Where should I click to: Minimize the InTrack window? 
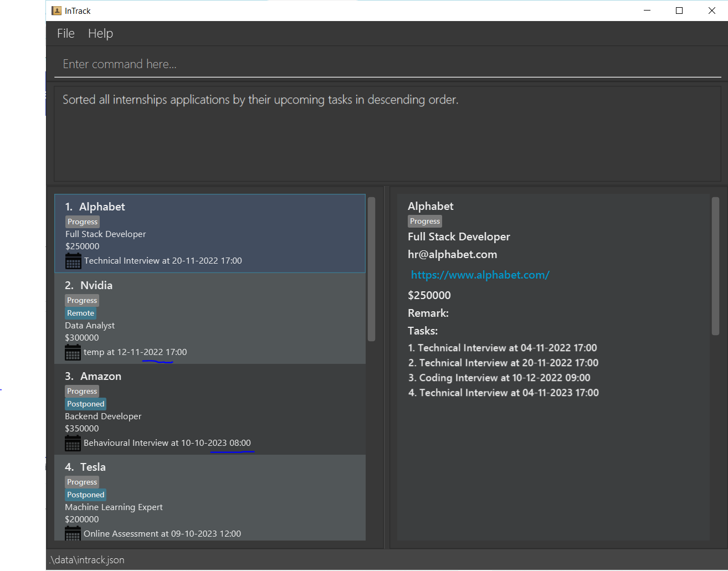click(x=647, y=11)
